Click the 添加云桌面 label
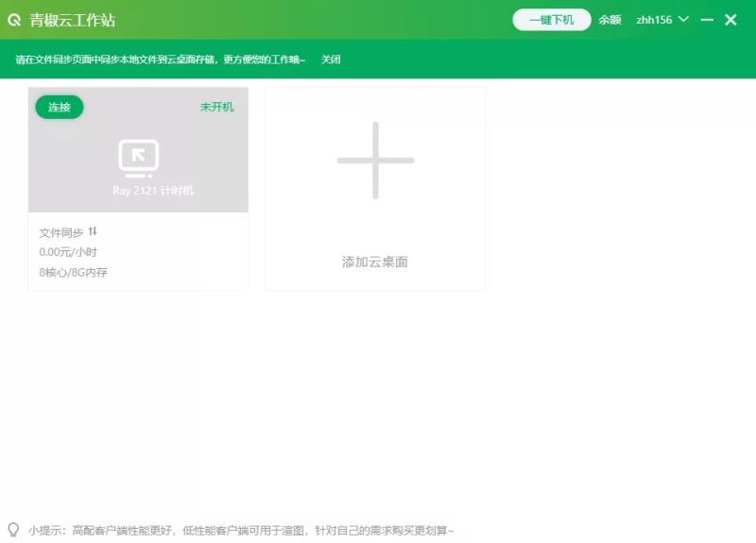Viewport: 756px width, 543px height. pos(375,262)
